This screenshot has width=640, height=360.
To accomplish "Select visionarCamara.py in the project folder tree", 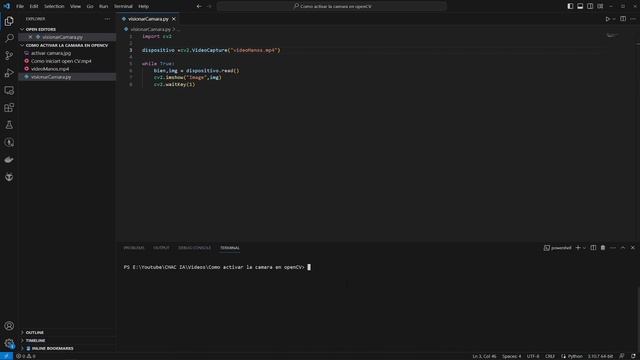I will (x=51, y=77).
